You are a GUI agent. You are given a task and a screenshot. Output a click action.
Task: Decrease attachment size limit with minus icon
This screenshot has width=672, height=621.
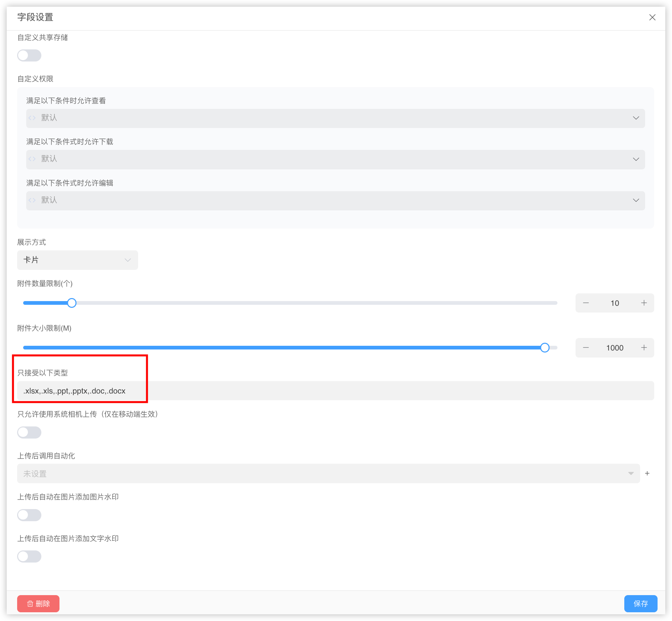click(x=586, y=348)
